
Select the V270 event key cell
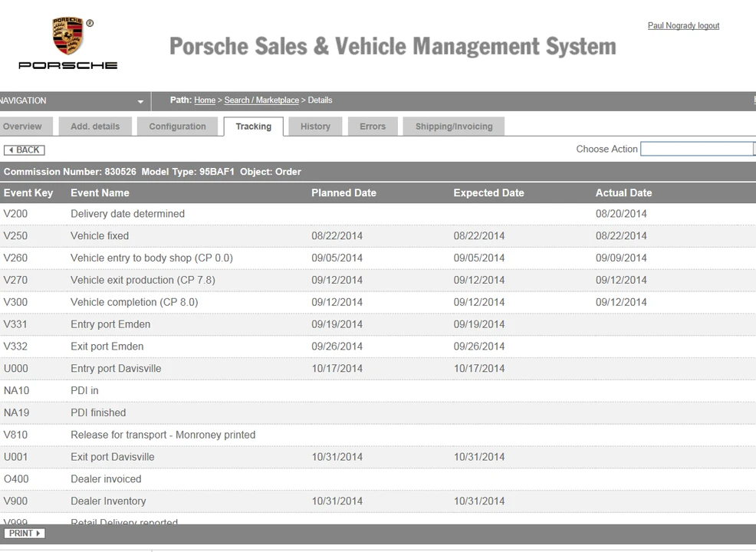point(15,280)
